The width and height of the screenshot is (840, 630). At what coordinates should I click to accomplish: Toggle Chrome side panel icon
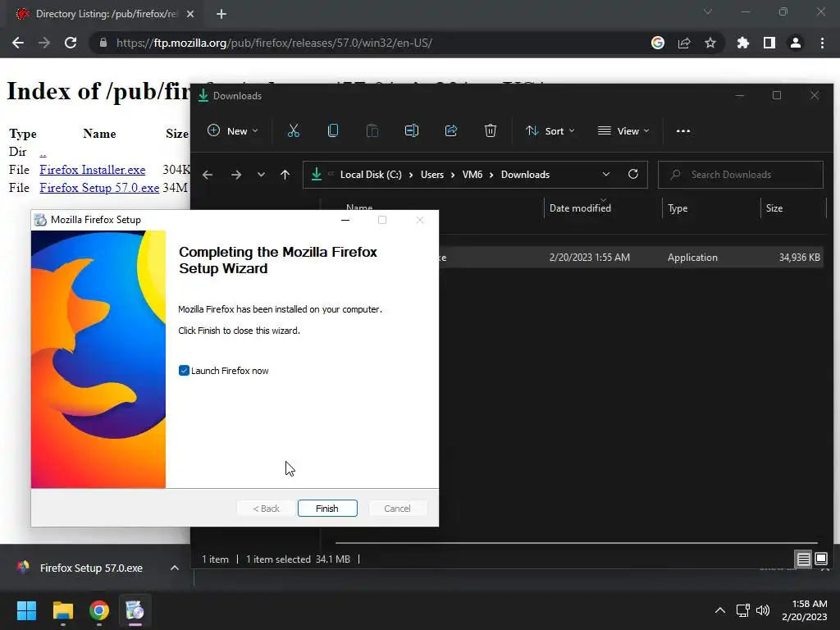(x=769, y=43)
